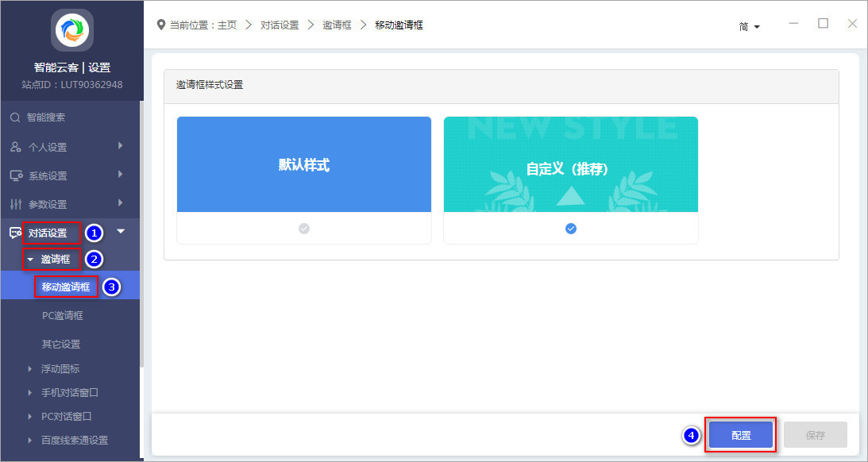Go to 邀请框 in the breadcrumb

coord(338,25)
